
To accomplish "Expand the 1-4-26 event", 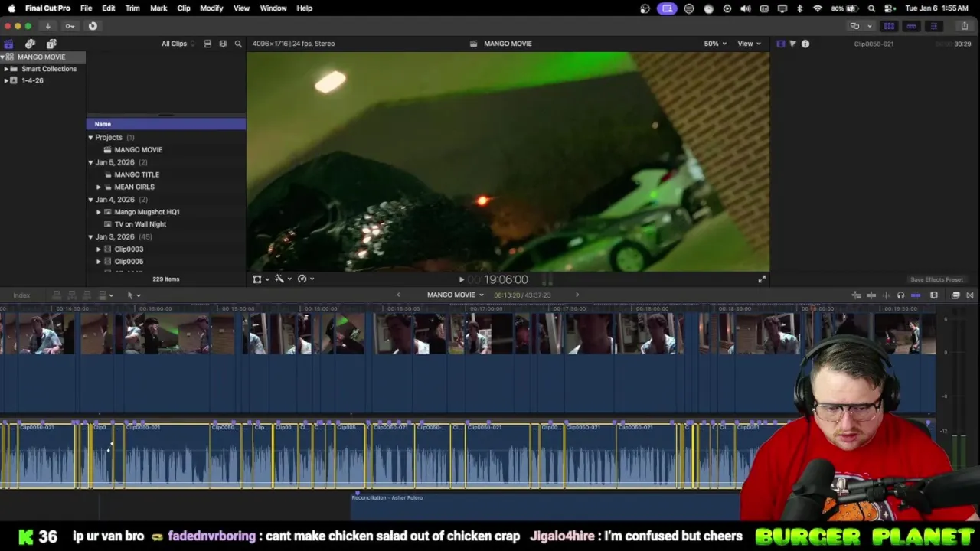I will pyautogui.click(x=6, y=80).
